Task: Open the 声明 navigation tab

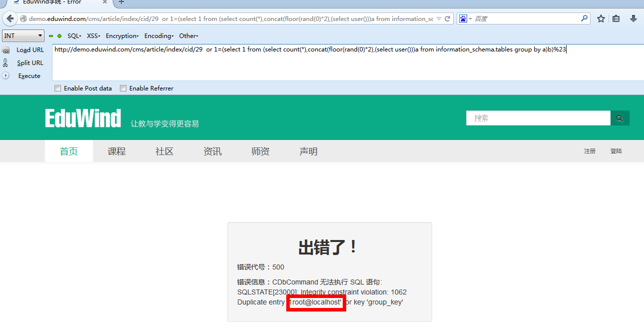Action: point(308,151)
